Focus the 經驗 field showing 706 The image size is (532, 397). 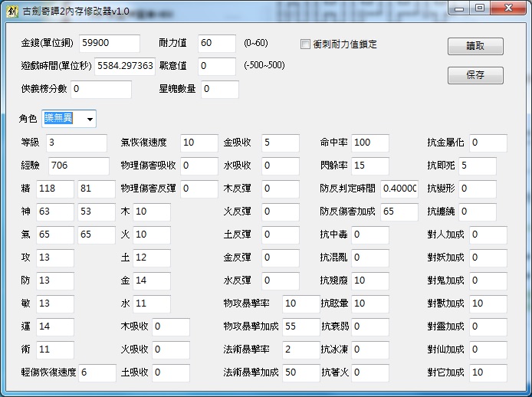(x=77, y=166)
